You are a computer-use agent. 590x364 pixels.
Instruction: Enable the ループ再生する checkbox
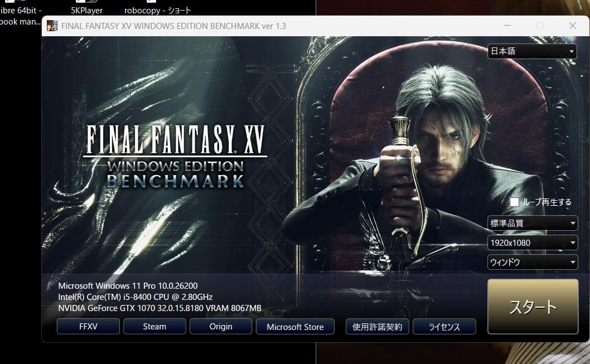pyautogui.click(x=515, y=202)
